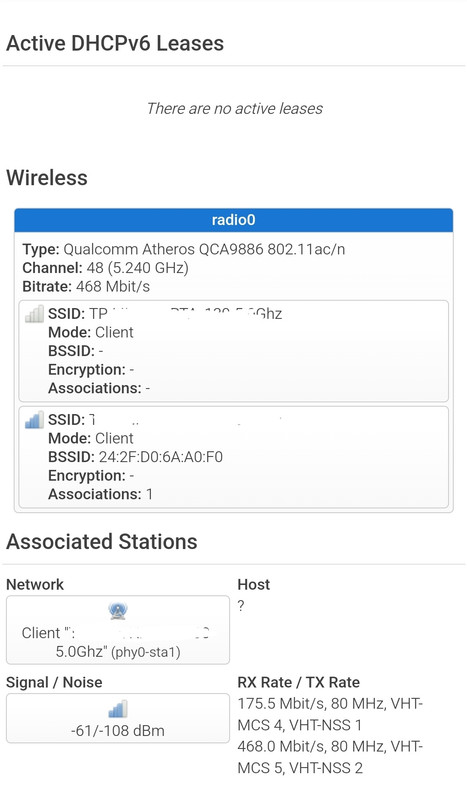Viewport: 467px width, 800px height.
Task: Click the BSSID 24:2F:D0:6A:A0:F0 value
Action: (161, 457)
